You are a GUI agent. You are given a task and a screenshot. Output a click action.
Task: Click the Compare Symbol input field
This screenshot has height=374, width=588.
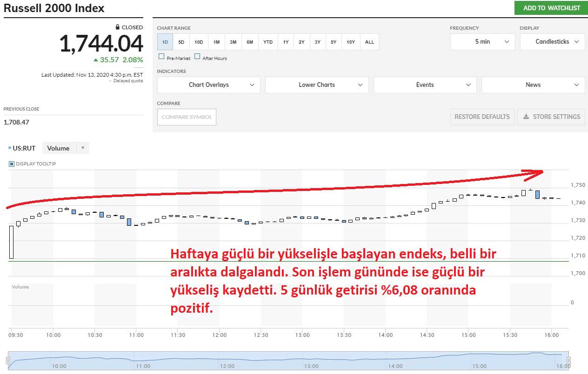(x=187, y=117)
